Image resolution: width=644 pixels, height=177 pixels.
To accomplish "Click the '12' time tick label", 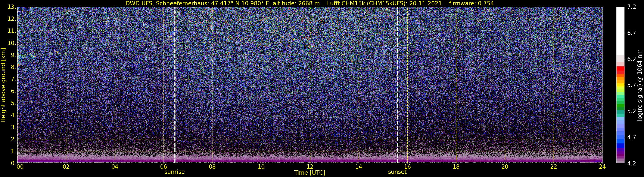I will coord(310,167).
